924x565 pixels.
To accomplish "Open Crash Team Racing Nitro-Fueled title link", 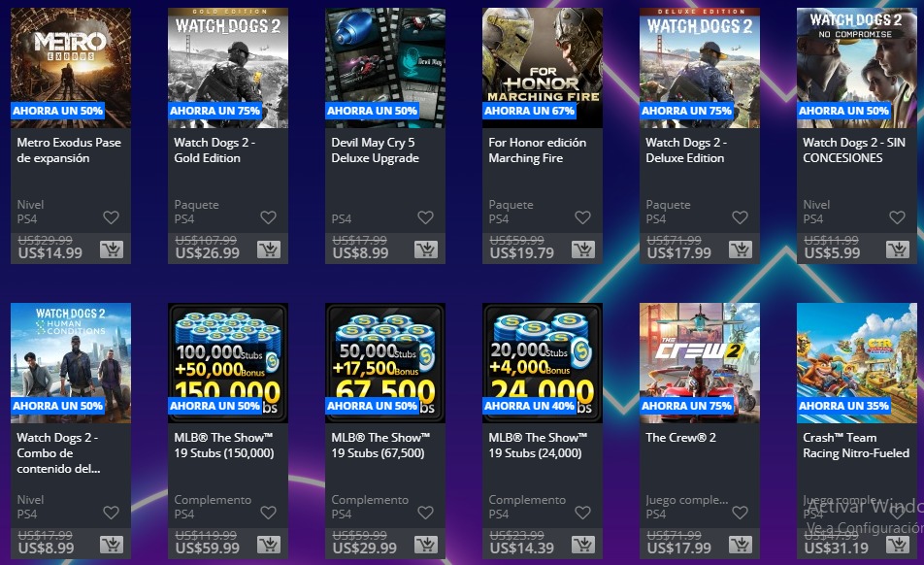I will (x=856, y=446).
